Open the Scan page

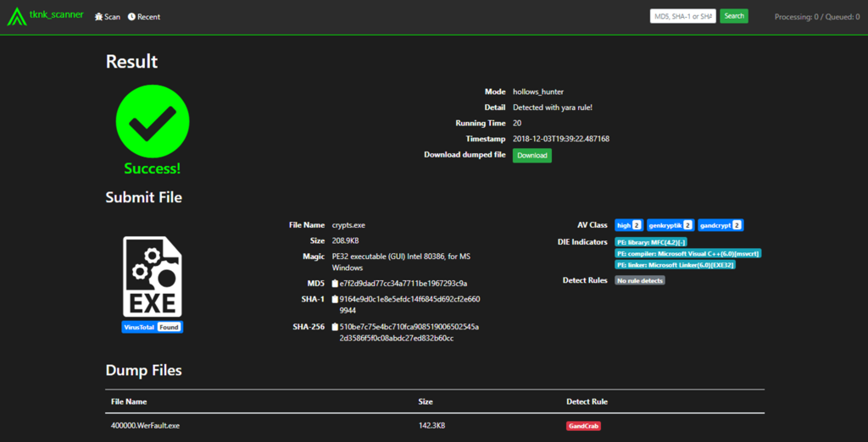[107, 16]
